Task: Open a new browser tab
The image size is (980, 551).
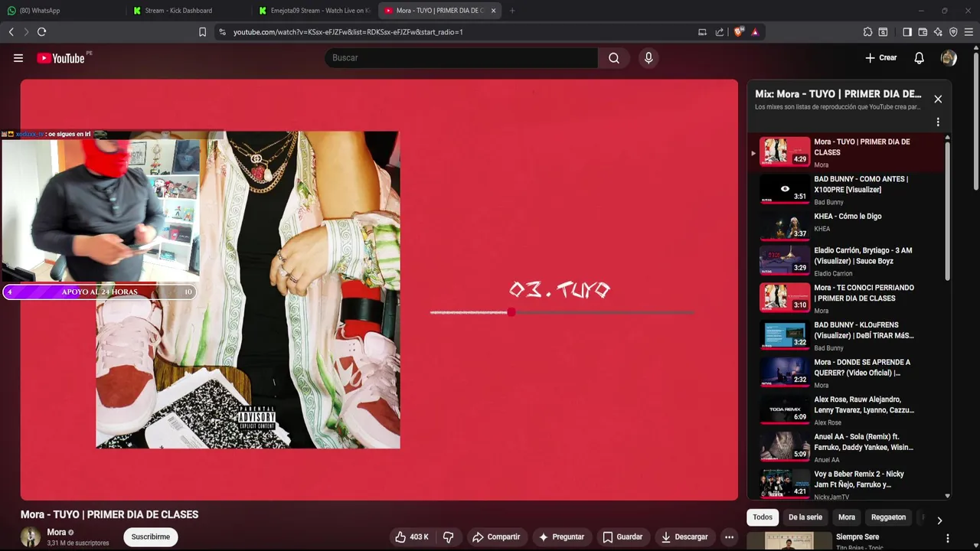Action: click(512, 11)
